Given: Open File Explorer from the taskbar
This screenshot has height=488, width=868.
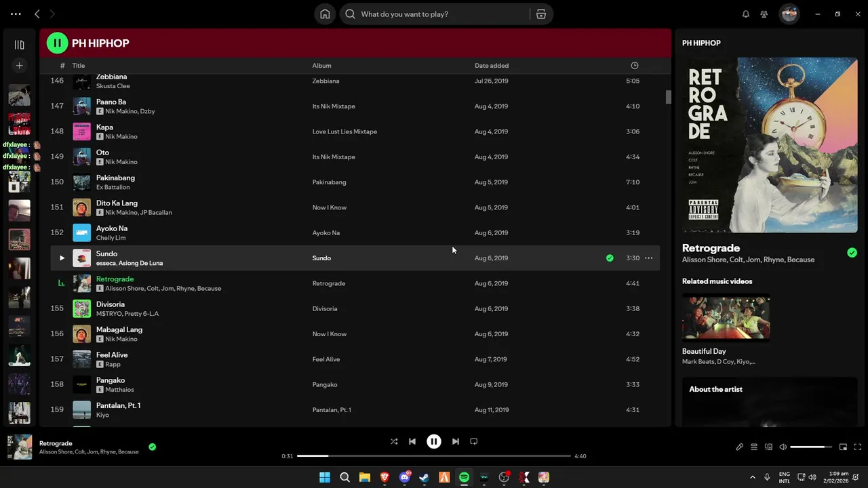Looking at the screenshot, I should 365,477.
